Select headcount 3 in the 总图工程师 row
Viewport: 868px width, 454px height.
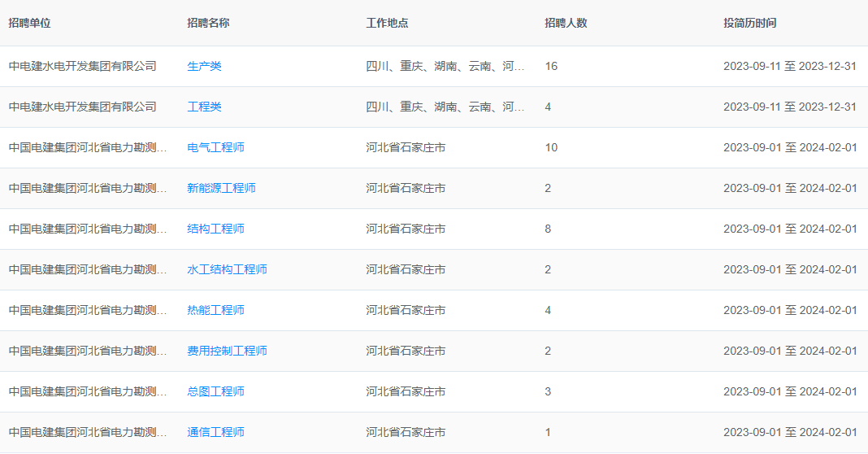[548, 391]
